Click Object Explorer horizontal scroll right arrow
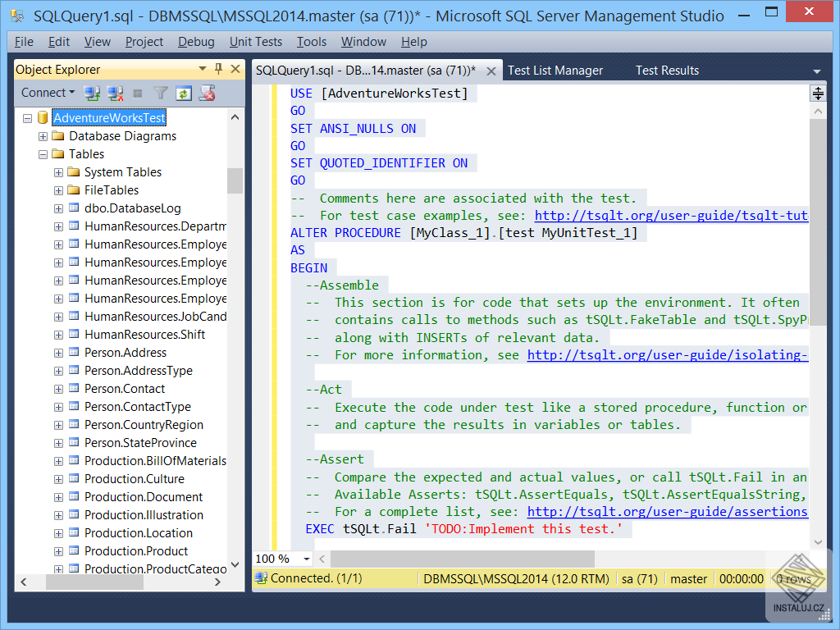Screen dimensions: 840x630 217,582
